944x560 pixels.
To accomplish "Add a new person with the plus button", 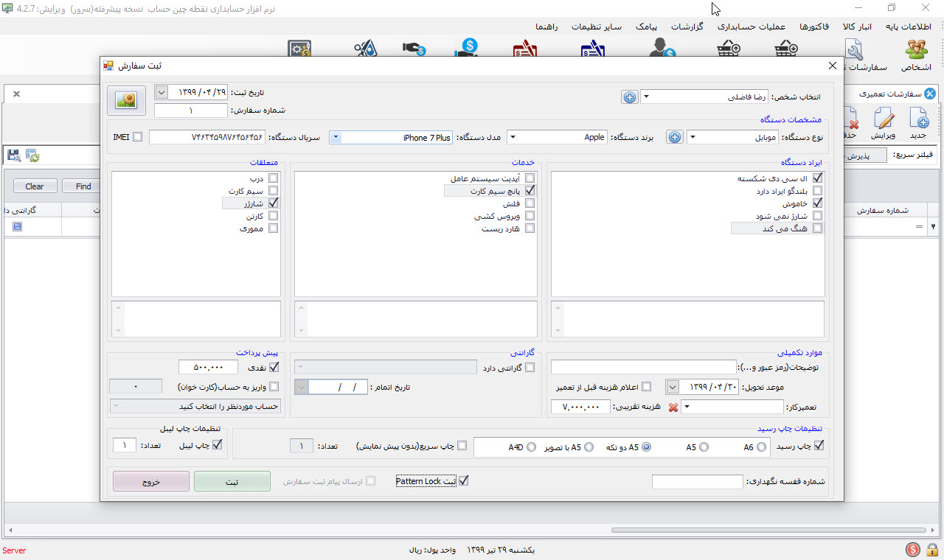I will point(629,97).
